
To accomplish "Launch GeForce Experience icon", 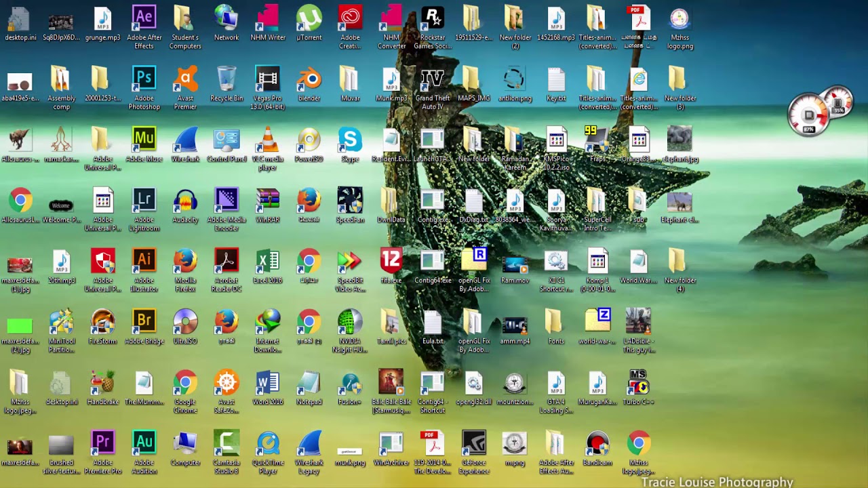I will [x=473, y=453].
